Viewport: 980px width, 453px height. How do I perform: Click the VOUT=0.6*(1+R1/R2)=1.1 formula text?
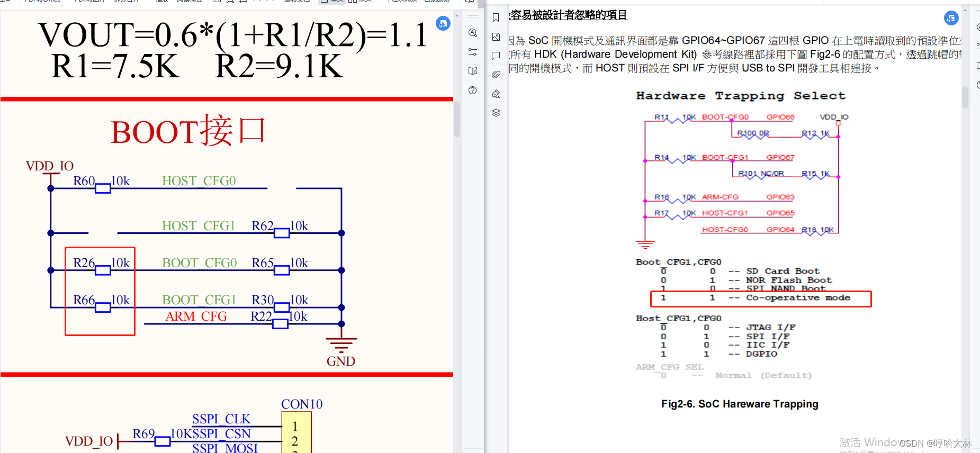232,35
